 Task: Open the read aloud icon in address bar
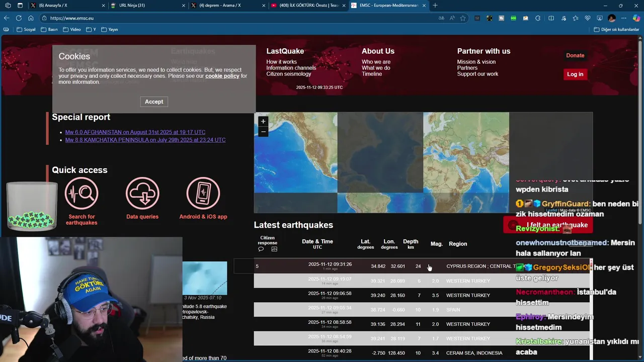click(452, 18)
